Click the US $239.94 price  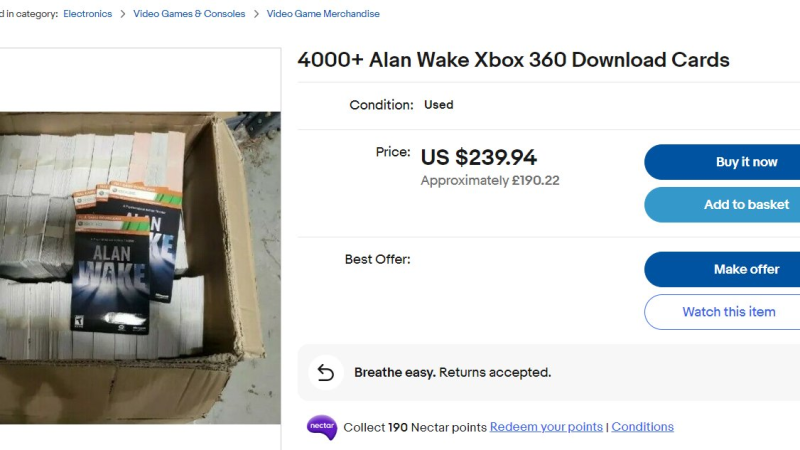(478, 157)
